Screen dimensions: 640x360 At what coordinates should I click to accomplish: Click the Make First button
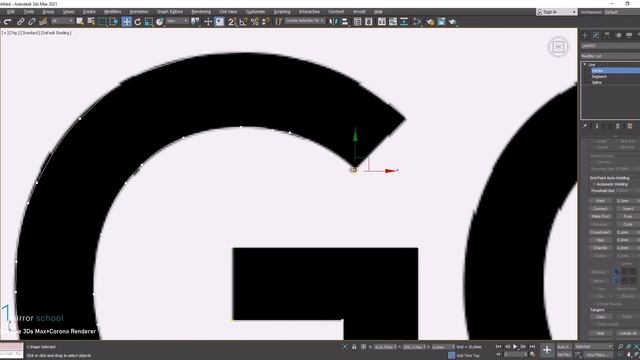pos(600,216)
